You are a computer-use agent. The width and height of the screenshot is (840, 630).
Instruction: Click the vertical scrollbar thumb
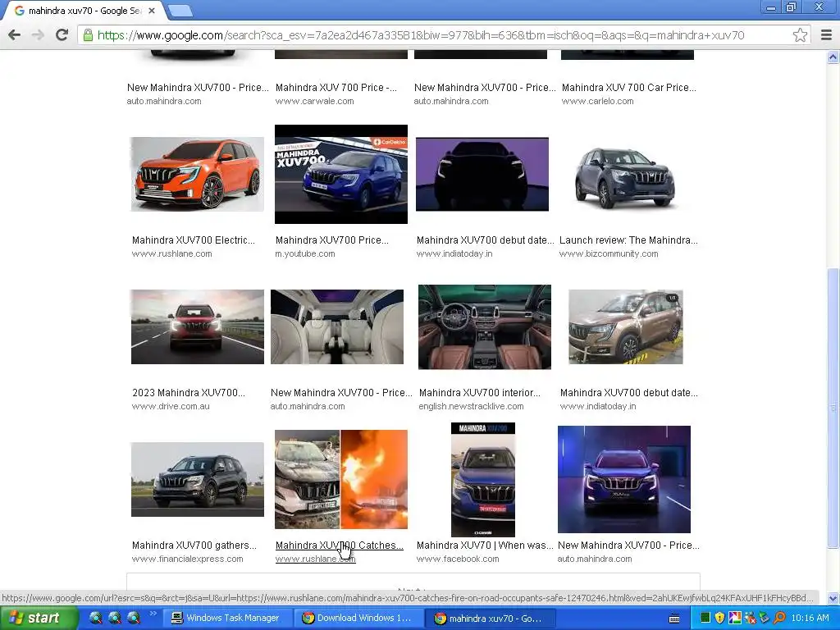point(833,407)
